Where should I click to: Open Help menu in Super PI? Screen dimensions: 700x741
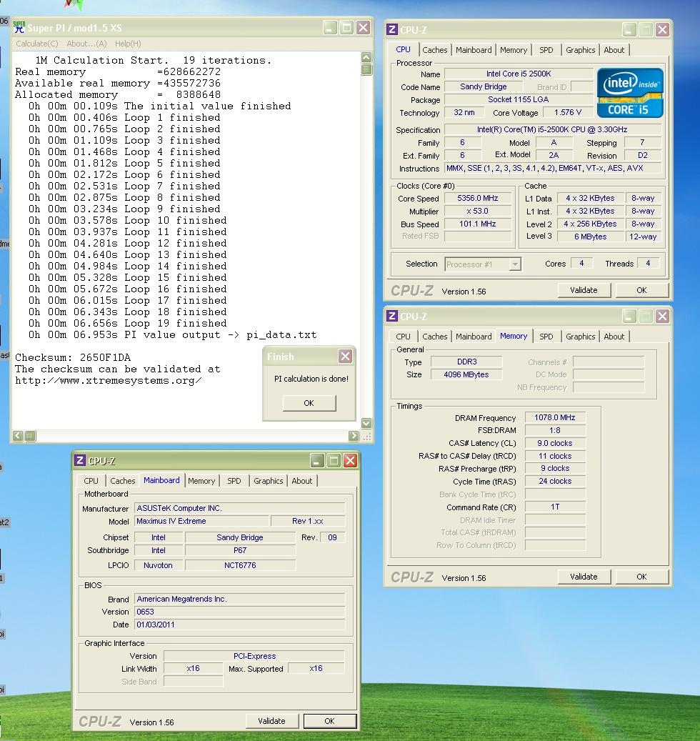pyautogui.click(x=128, y=44)
